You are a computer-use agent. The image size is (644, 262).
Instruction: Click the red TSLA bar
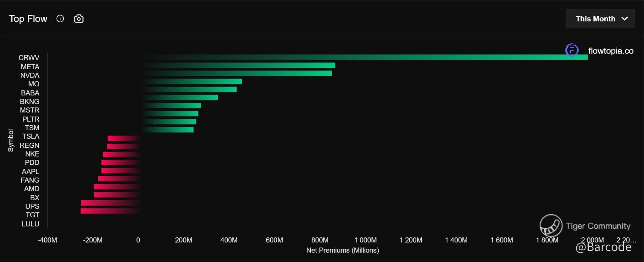(x=124, y=138)
